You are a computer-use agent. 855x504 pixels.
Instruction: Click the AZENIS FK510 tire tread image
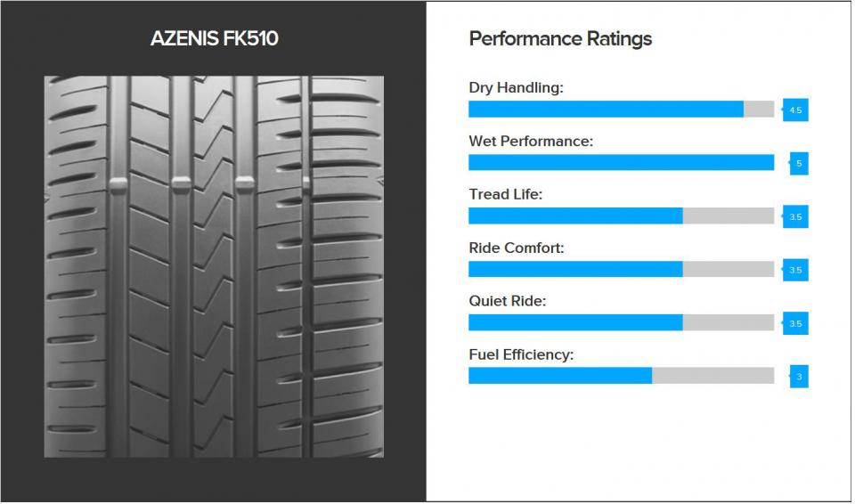214,267
